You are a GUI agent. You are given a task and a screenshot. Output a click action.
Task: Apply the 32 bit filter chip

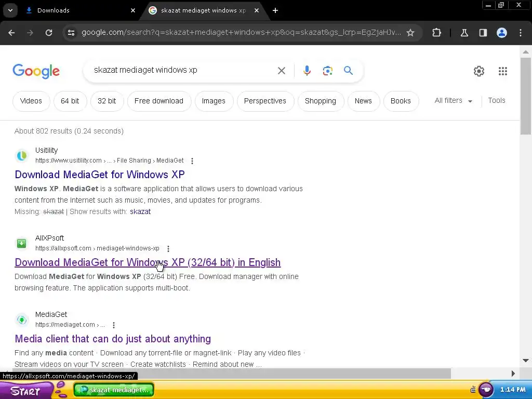point(107,101)
